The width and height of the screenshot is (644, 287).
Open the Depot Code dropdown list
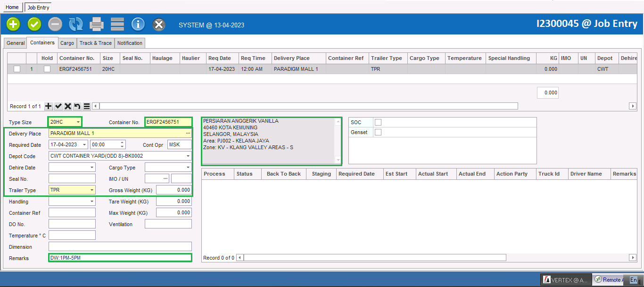pyautogui.click(x=188, y=156)
